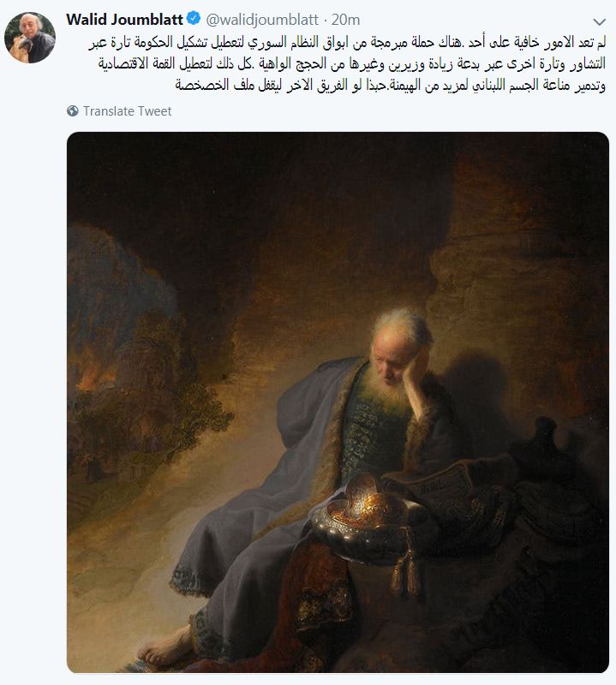
Task: Click the bare foot in the painting
Action: (x=165, y=646)
